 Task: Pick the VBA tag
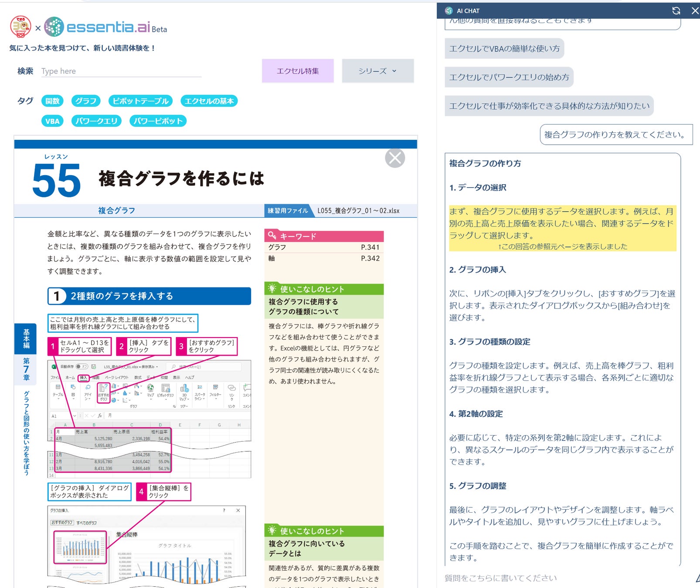click(52, 121)
